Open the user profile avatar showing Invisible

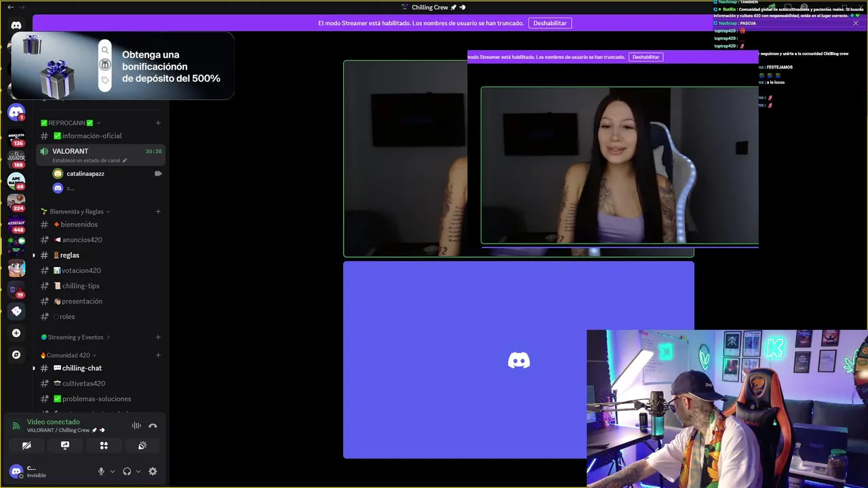(x=16, y=471)
